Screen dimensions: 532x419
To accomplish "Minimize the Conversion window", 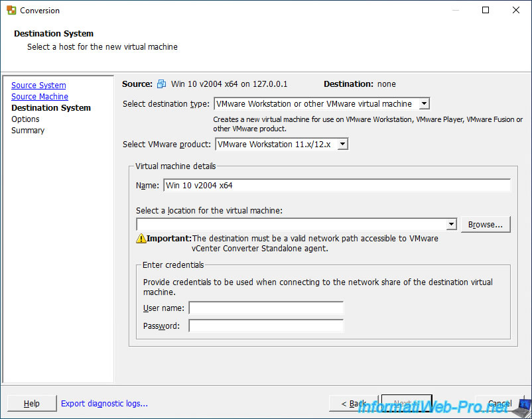I will click(x=455, y=10).
